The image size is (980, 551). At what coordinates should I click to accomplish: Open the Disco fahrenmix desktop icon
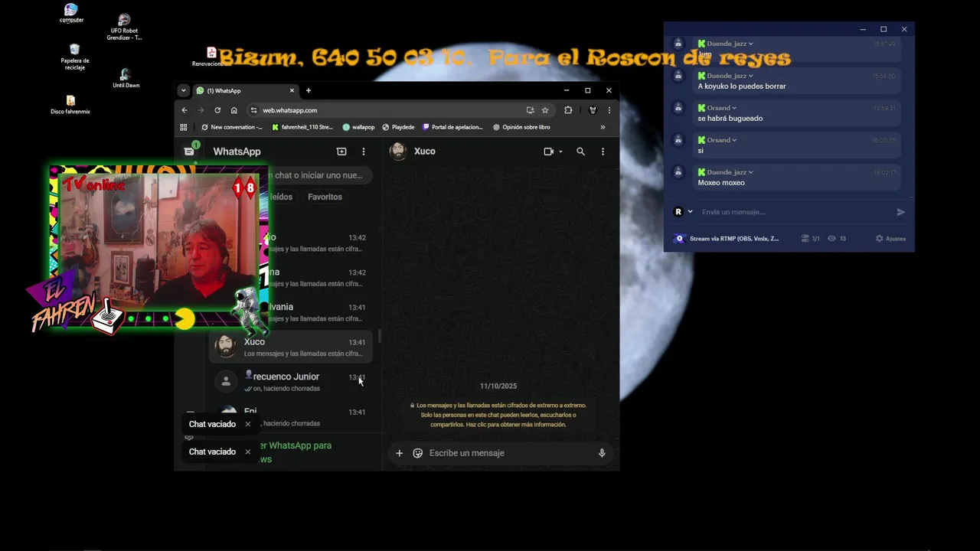click(x=70, y=106)
